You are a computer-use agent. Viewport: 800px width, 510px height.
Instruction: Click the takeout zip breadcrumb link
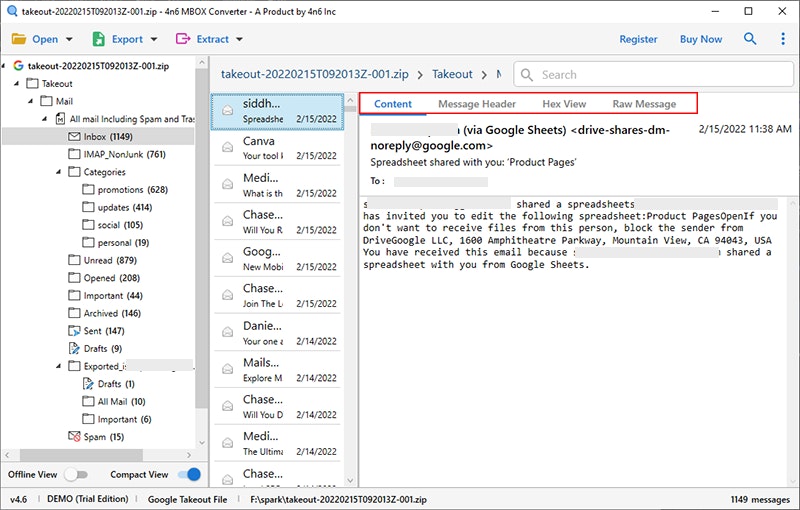(315, 74)
